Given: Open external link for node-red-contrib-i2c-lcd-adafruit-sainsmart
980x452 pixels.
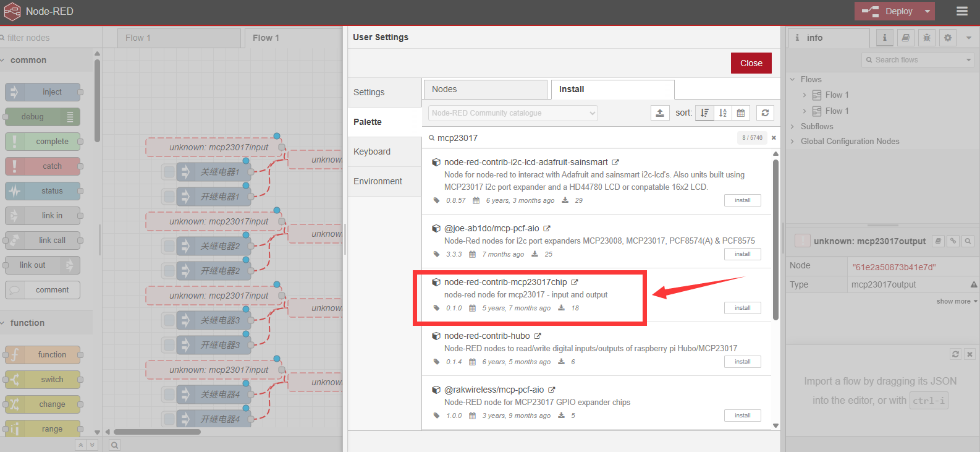Looking at the screenshot, I should 615,162.
